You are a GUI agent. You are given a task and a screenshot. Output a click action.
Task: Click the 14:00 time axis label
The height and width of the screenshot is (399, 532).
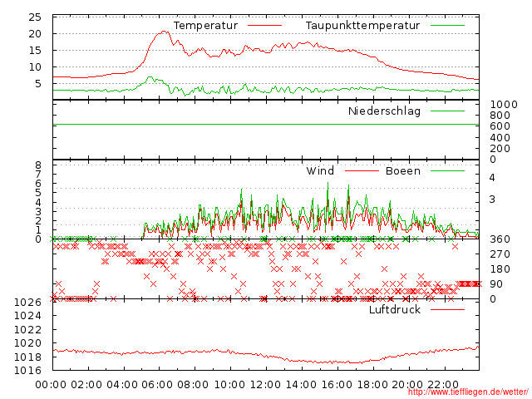(301, 384)
